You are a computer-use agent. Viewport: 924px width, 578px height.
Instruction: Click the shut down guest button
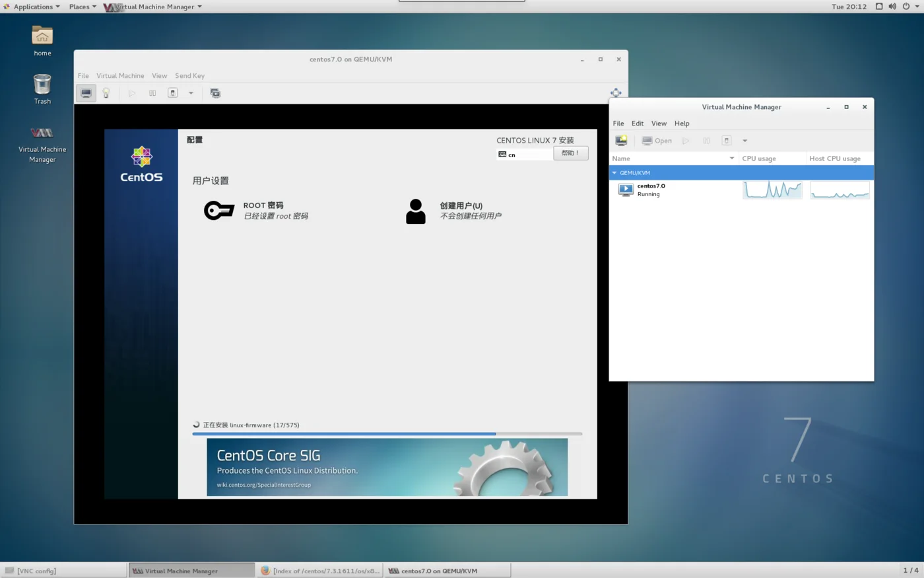coord(173,93)
